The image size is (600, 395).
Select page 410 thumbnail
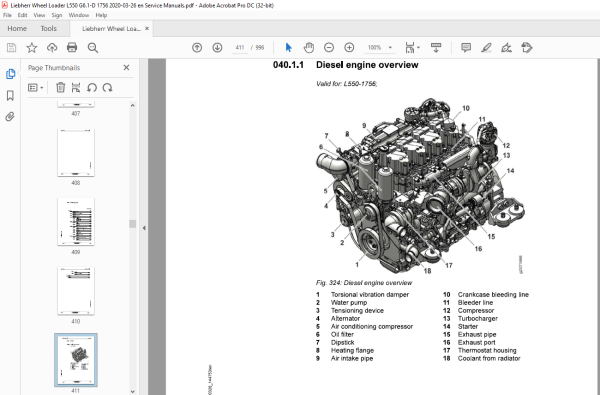click(x=76, y=291)
